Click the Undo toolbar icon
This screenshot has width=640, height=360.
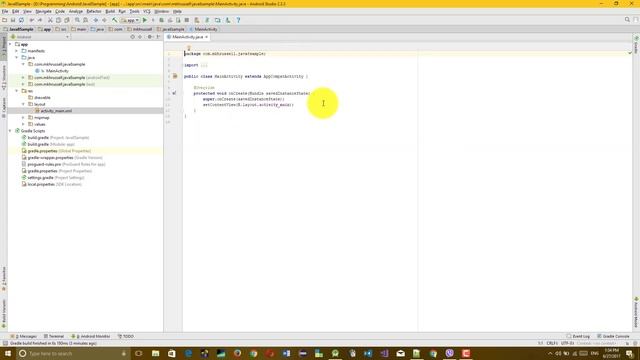[31, 20]
